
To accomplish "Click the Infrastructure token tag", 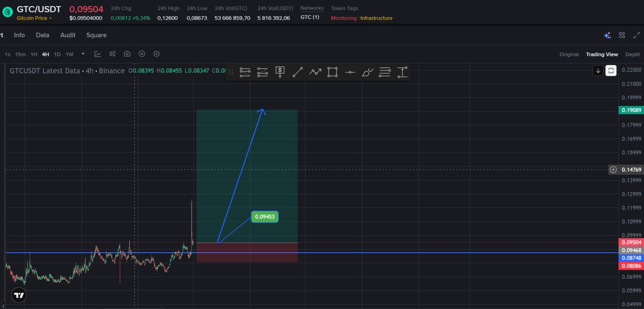I will 376,18.
